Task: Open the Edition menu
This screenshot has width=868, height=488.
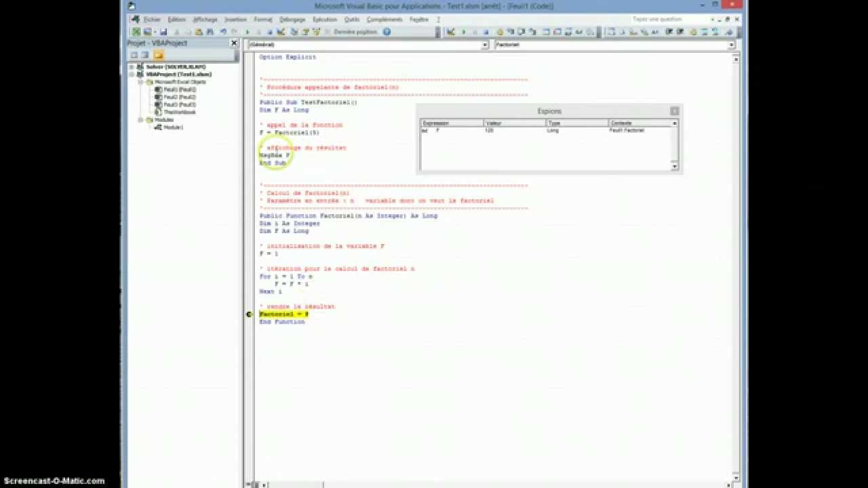Action: (176, 20)
